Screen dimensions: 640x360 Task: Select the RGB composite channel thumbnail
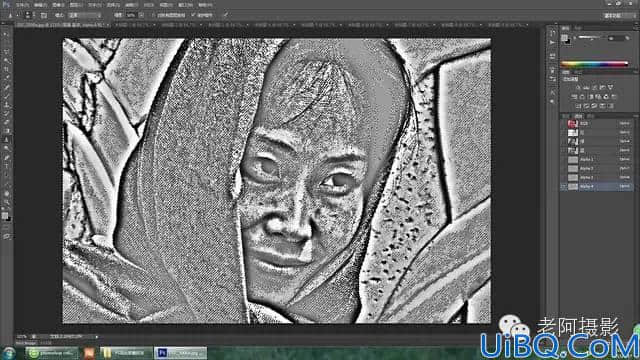point(573,123)
